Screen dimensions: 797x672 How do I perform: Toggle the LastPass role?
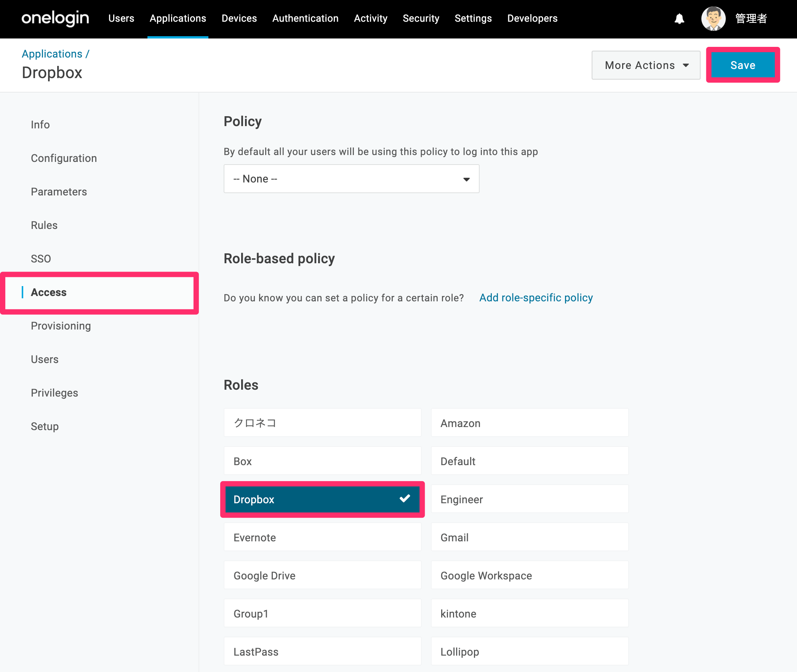(x=322, y=651)
